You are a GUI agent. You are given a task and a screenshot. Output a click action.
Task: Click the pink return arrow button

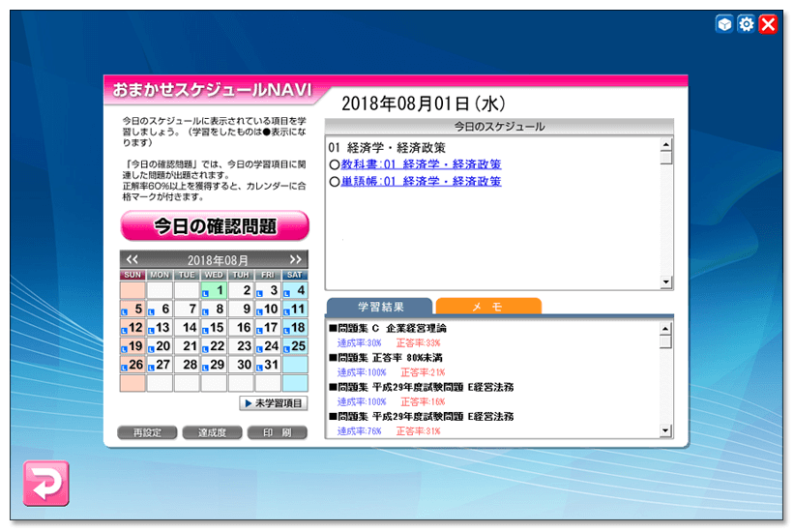coord(46,483)
